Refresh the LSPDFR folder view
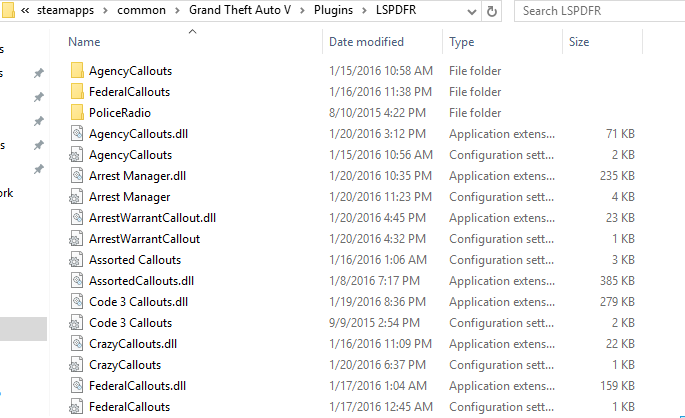This screenshot has height=418, width=685. [491, 11]
